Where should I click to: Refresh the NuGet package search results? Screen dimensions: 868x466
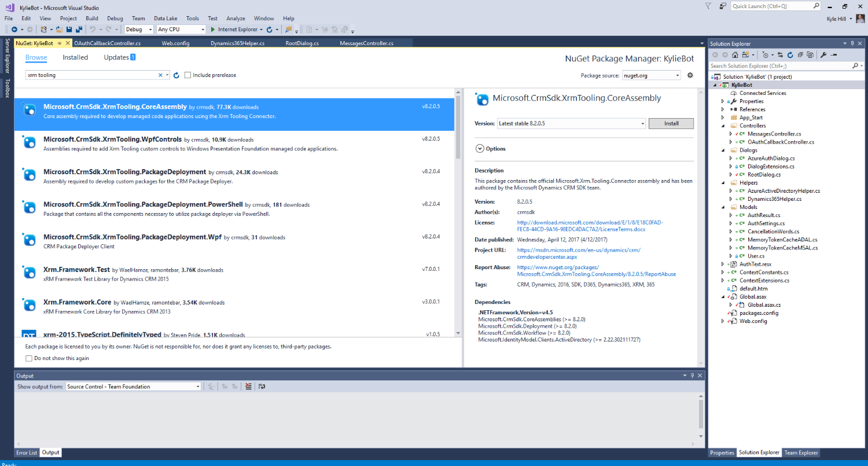(x=176, y=75)
